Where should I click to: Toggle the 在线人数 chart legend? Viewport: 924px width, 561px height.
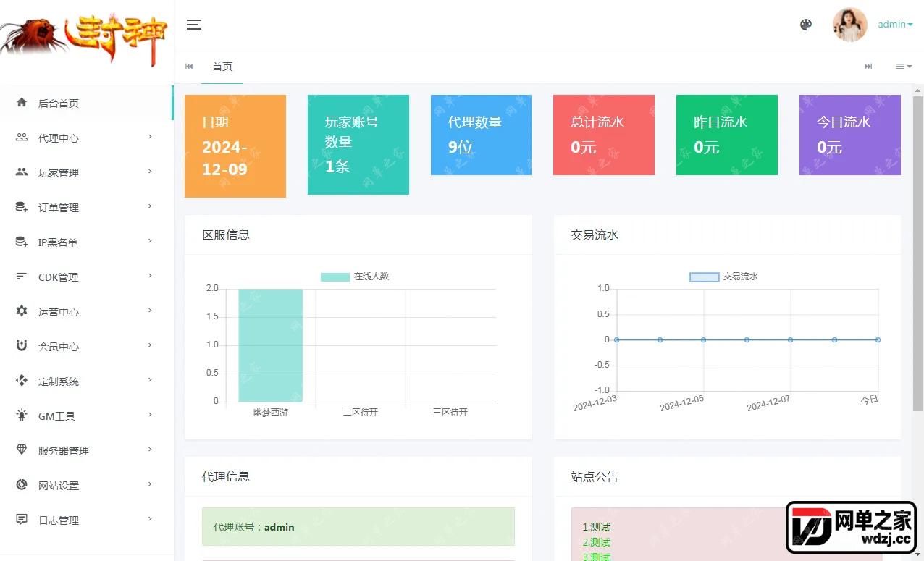pyautogui.click(x=355, y=277)
